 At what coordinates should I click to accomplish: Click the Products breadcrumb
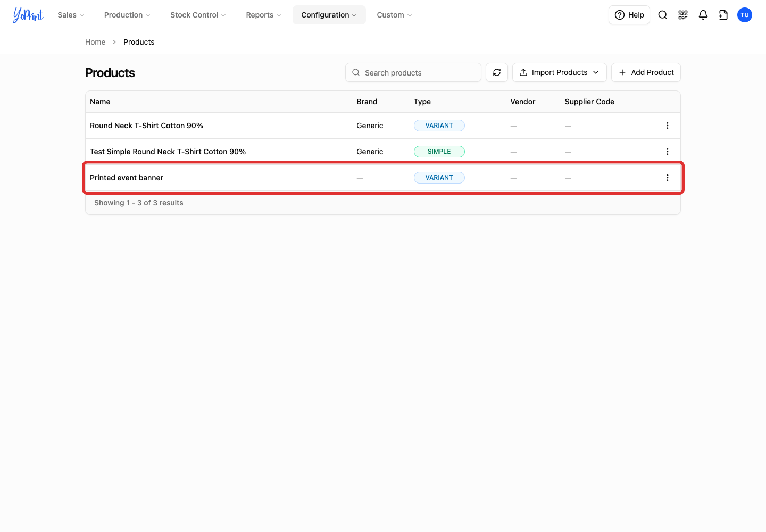point(139,42)
